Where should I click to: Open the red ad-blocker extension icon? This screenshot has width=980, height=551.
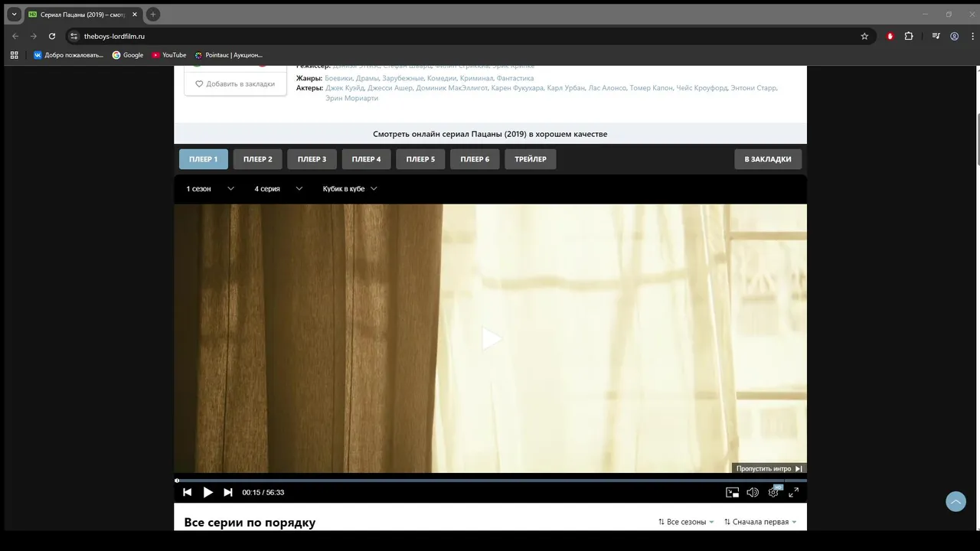[890, 36]
